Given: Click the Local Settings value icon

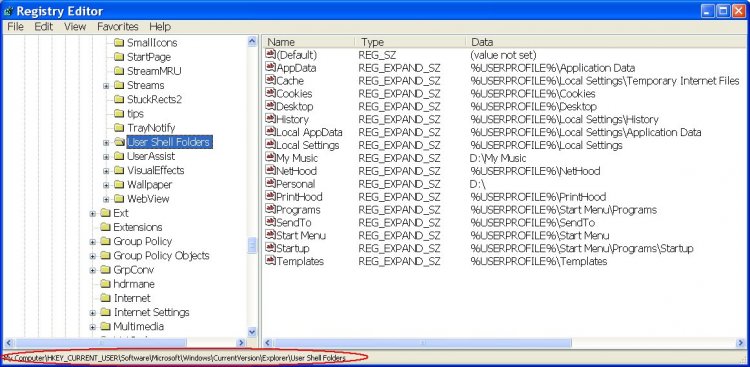Looking at the screenshot, I should [271, 145].
